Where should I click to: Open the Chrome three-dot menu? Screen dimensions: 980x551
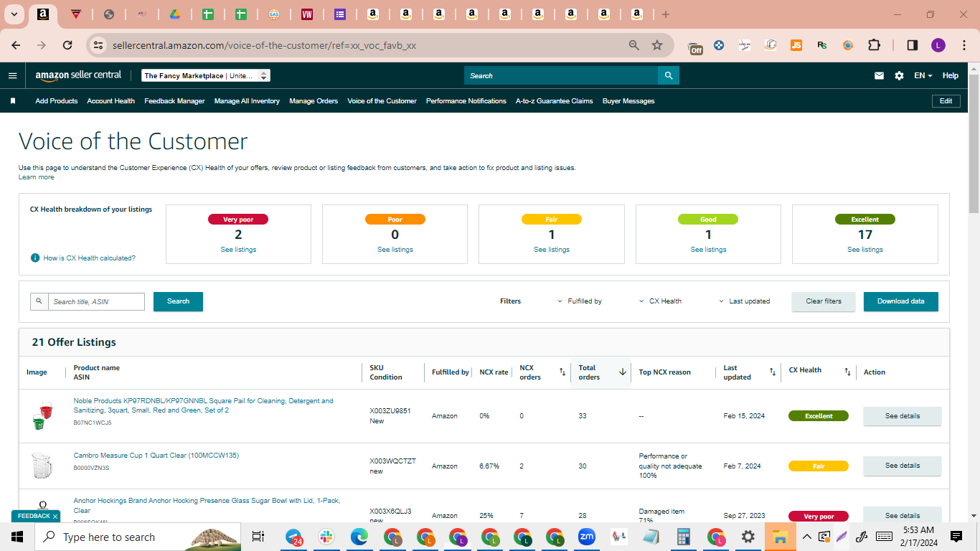(x=963, y=45)
